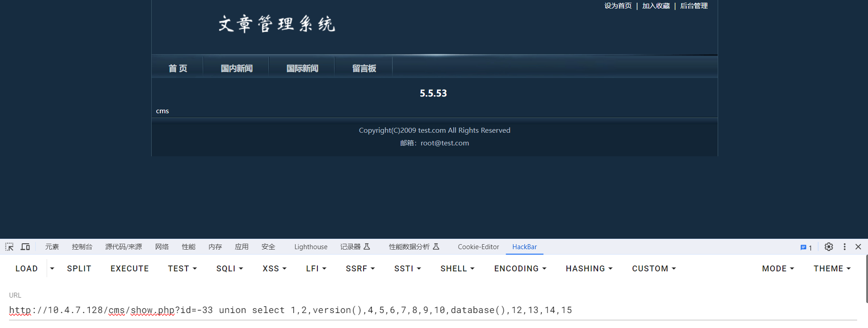The height and width of the screenshot is (328, 868).
Task: Click the HackBar LOAD button
Action: 27,269
